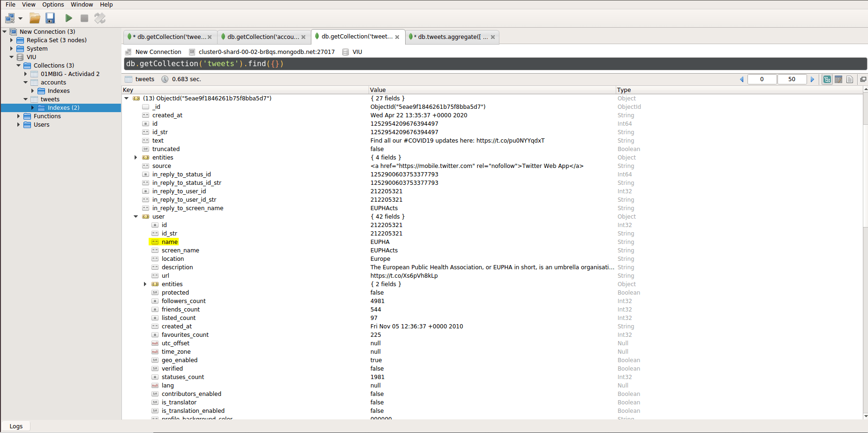The image size is (868, 433).
Task: Go to previous page of results
Action: tap(742, 79)
